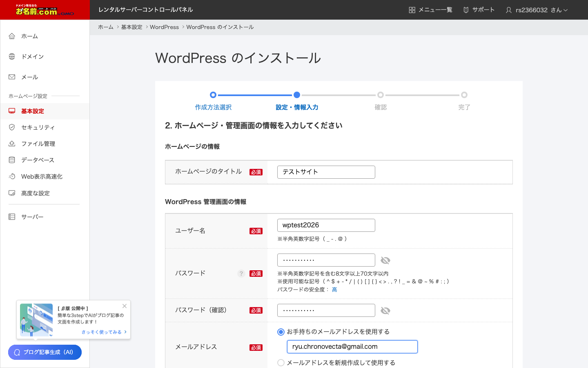Screen dimensions: 588x368
Task: Open メール in sidebar menu
Action: click(45, 77)
